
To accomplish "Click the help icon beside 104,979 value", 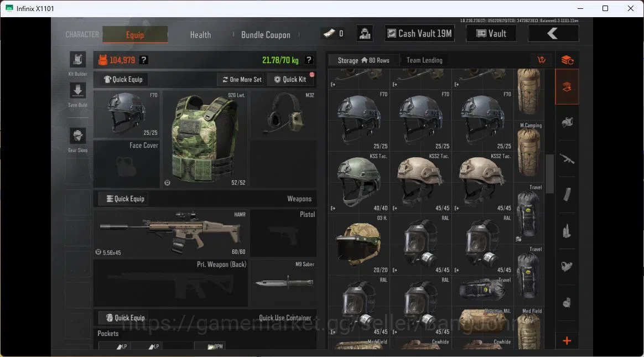I will click(x=143, y=60).
